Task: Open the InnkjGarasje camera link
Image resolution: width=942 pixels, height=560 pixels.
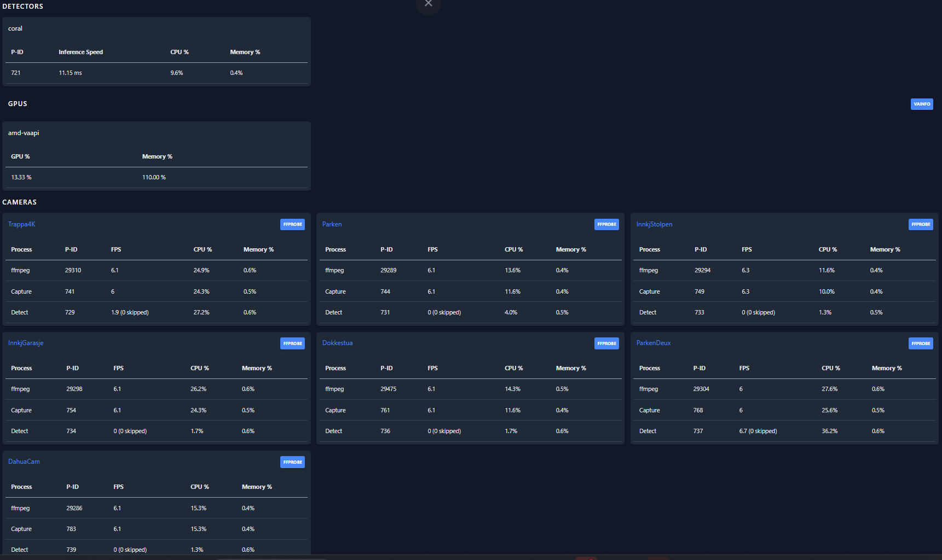Action: click(x=26, y=343)
